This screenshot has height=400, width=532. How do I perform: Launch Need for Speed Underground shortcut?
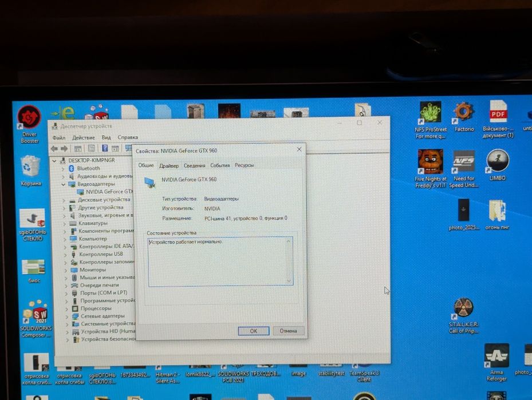click(464, 169)
